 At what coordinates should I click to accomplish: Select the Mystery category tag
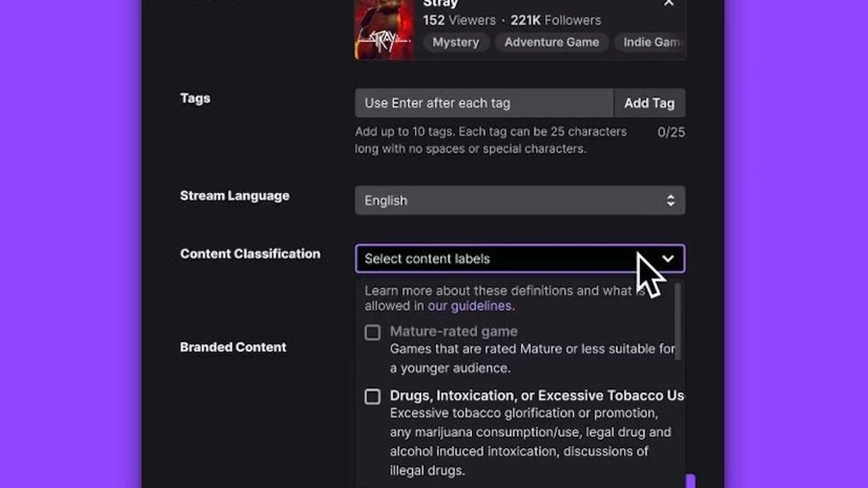click(456, 42)
